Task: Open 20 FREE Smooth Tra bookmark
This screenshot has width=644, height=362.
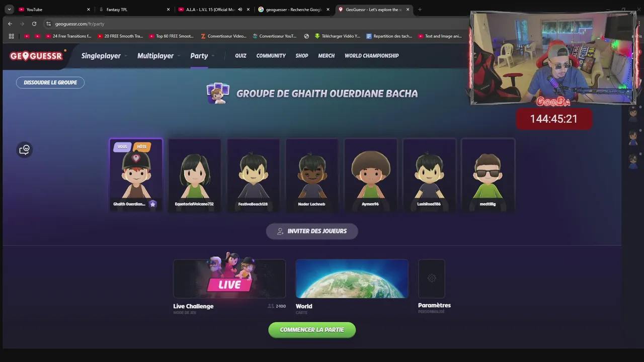Action: (120, 36)
